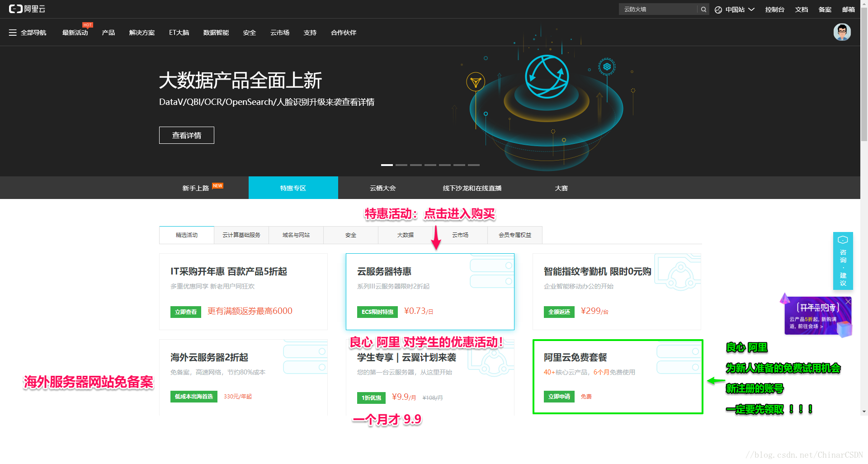Open 云服务器特惠 card title
The width and height of the screenshot is (868, 464).
click(384, 271)
